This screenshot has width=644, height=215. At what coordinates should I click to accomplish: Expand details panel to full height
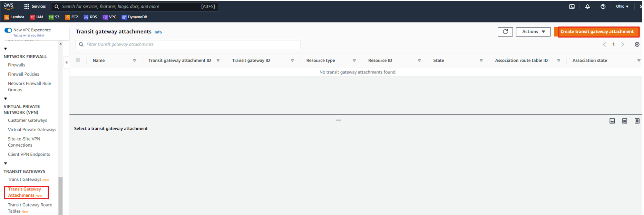tap(637, 121)
